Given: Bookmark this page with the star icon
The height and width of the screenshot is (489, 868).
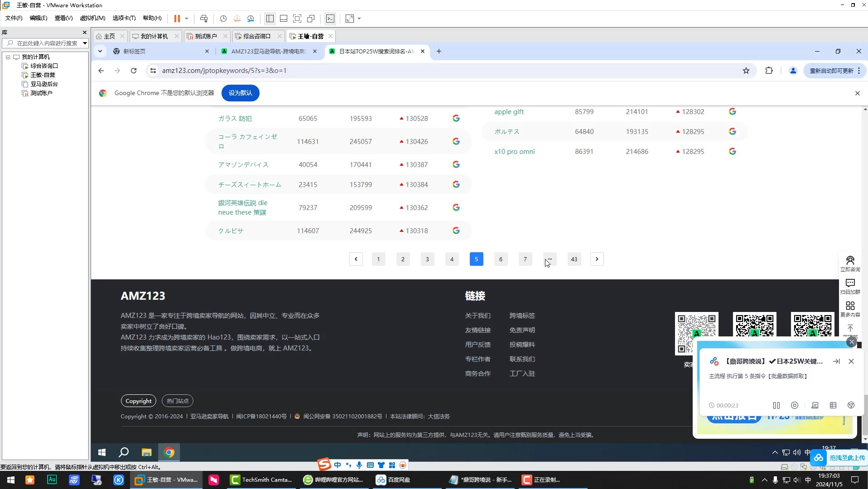Looking at the screenshot, I should coord(746,71).
